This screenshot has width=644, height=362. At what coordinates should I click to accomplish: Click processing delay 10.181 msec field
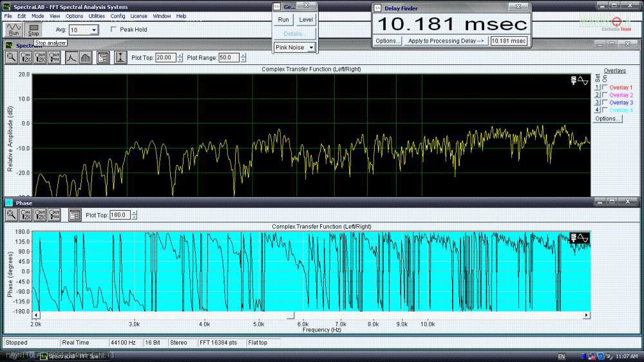pyautogui.click(x=509, y=41)
